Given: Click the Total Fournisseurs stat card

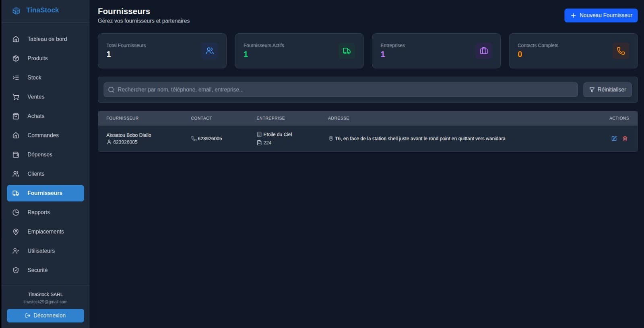Looking at the screenshot, I should click(x=162, y=51).
